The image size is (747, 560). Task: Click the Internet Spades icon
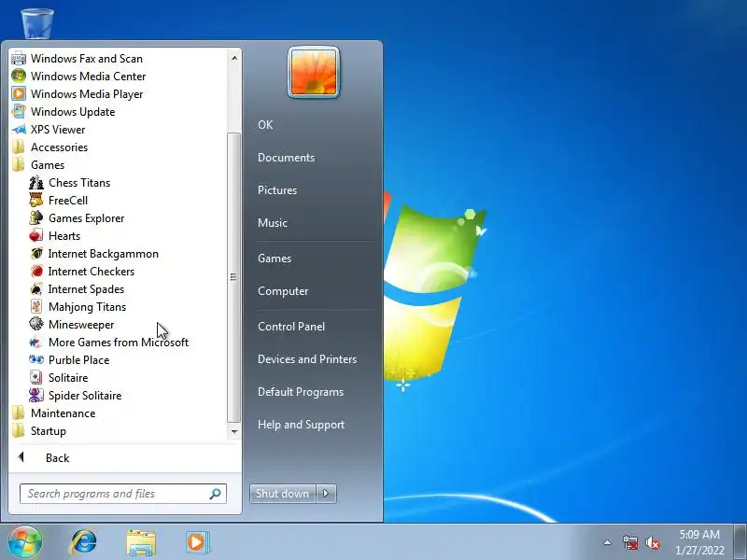point(36,288)
